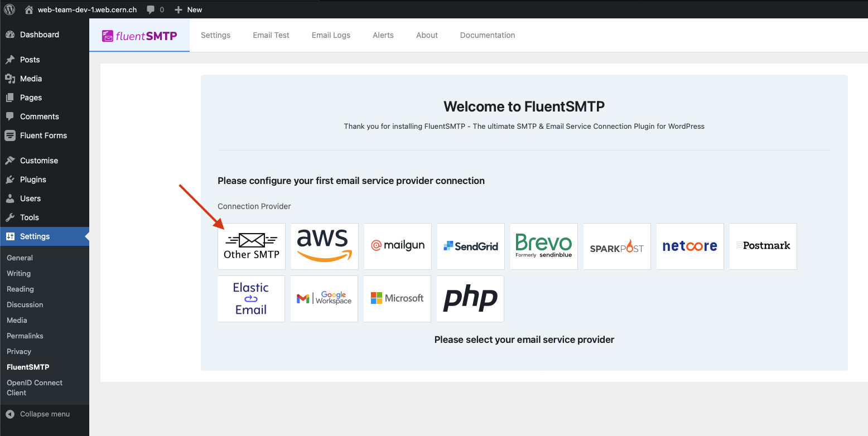Choose the Brevo provider card

543,246
